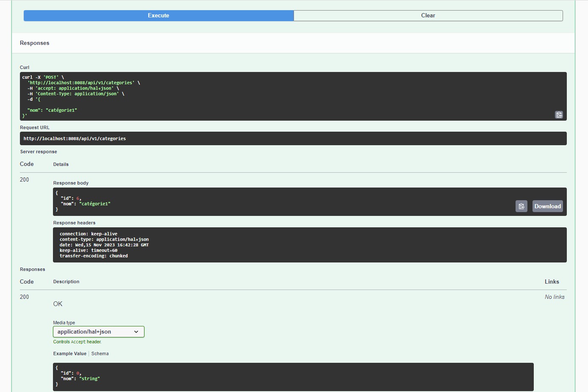
Task: Click the Responses section header
Action: coord(34,43)
